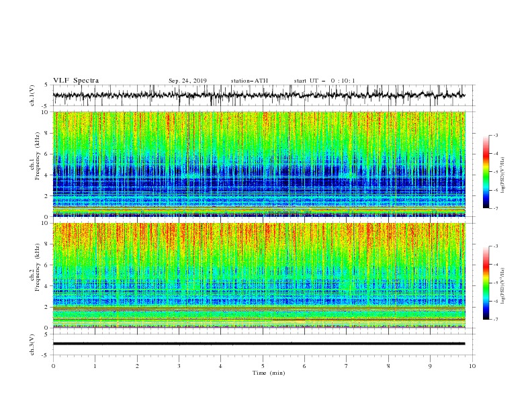This screenshot has width=532, height=411.
Task: Click the log(PSD) label beside ch.2 color bar
Action: (x=503, y=286)
